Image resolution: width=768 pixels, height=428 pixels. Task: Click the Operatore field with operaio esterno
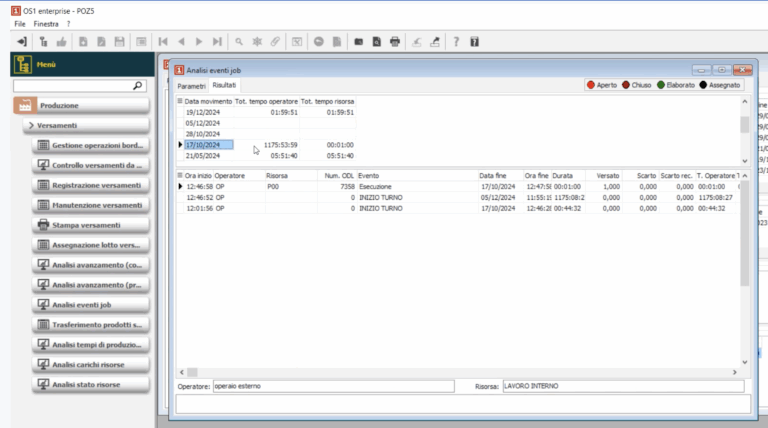click(x=334, y=386)
